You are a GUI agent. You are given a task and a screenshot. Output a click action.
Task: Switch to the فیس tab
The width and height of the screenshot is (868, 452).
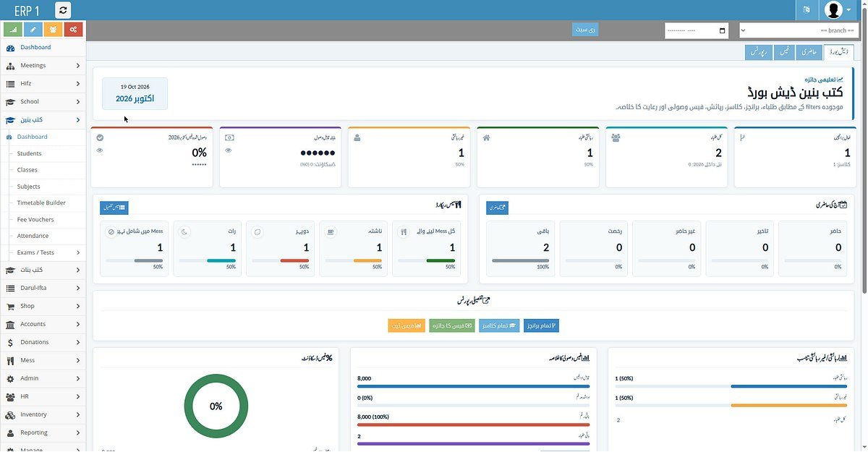pyautogui.click(x=783, y=52)
